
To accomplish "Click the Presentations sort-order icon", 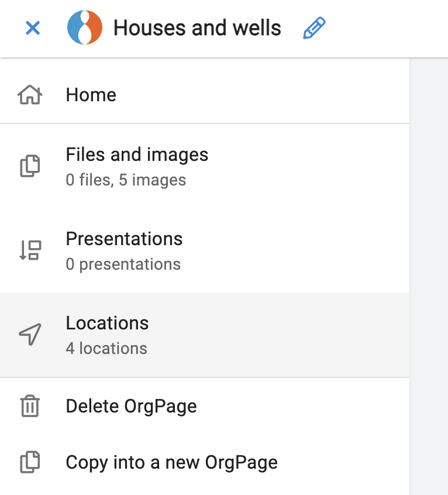I will pos(30,250).
